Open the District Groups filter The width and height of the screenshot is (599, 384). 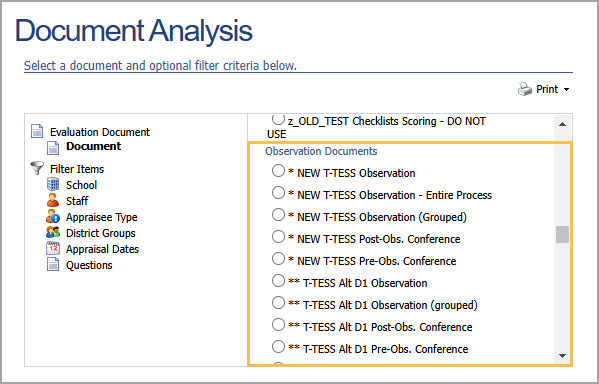tap(101, 233)
